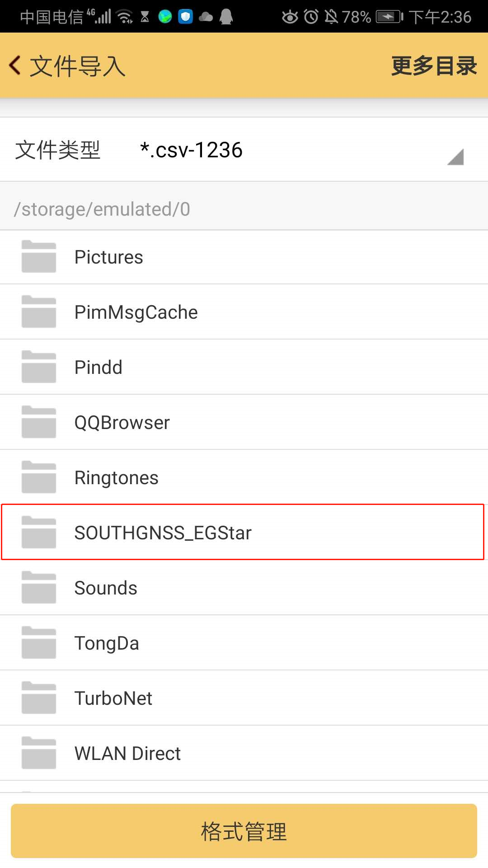Tap the back arrow icon
This screenshot has height=868, width=488.
[x=15, y=66]
